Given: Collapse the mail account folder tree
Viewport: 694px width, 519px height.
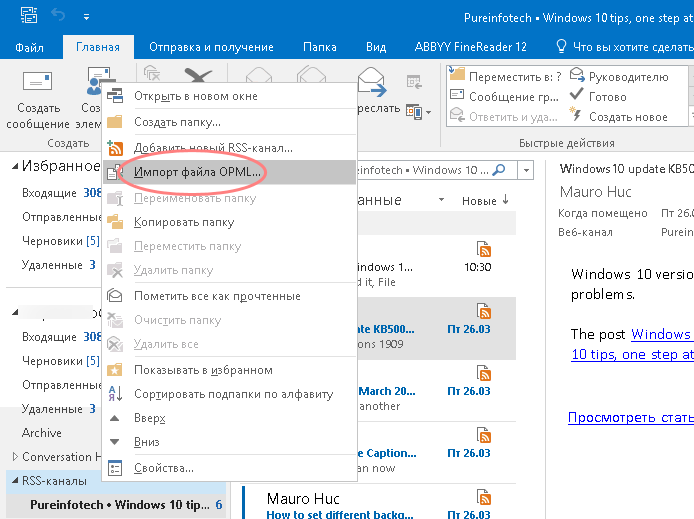Looking at the screenshot, I should [15, 312].
